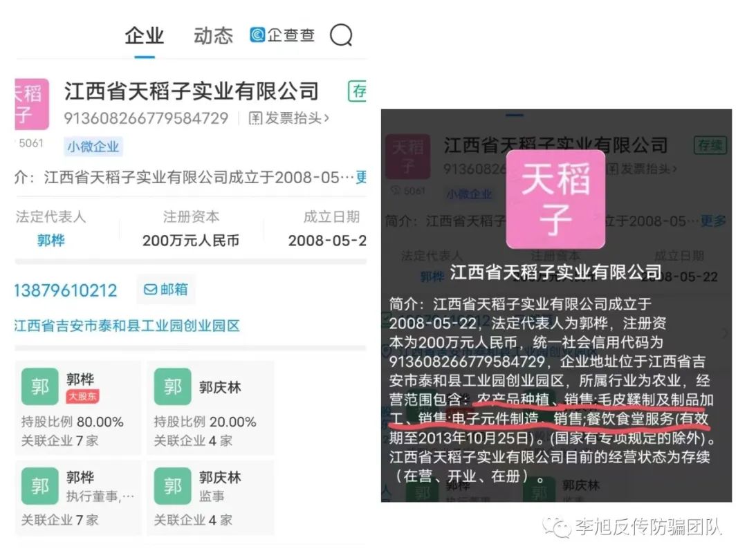
Task: Click the large 天稻子 popup logo
Action: [x=555, y=199]
